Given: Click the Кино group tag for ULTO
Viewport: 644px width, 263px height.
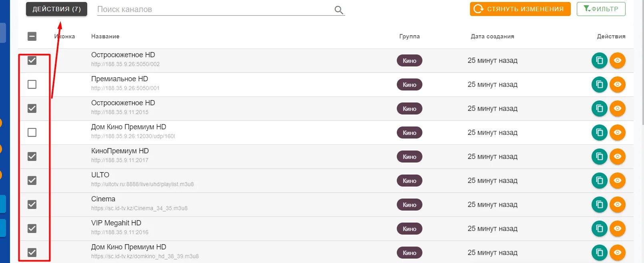Looking at the screenshot, I should click(x=410, y=181).
